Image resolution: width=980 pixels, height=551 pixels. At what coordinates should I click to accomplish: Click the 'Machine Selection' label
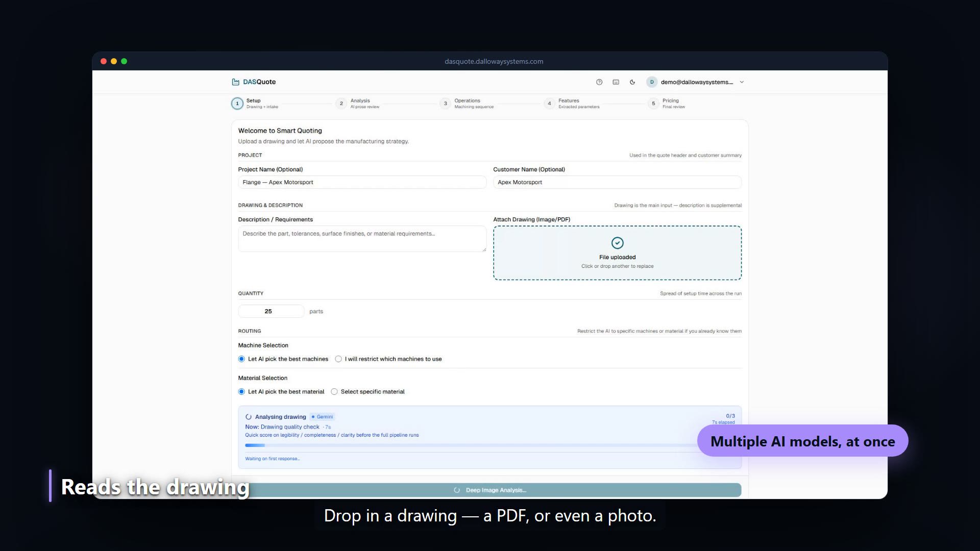(263, 345)
